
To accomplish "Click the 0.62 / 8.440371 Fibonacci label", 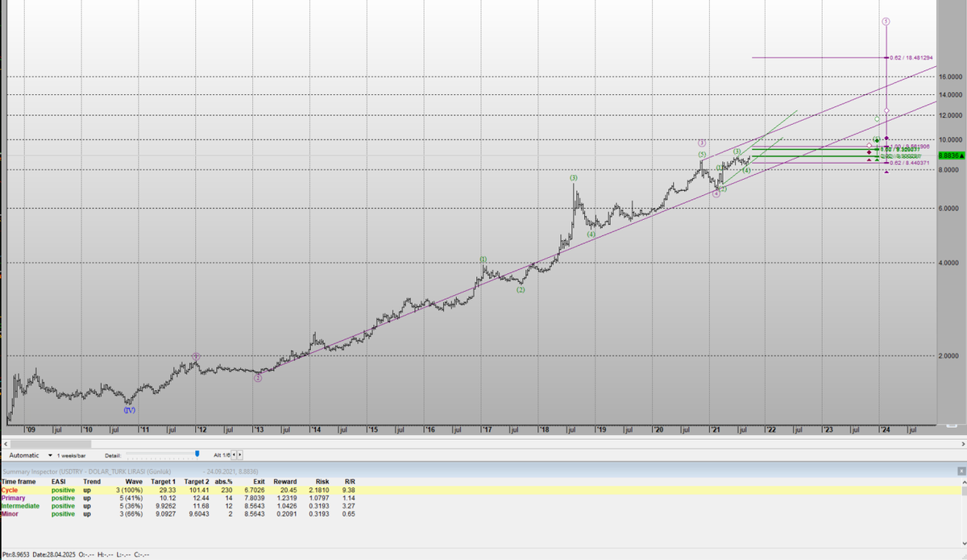I will [x=910, y=163].
